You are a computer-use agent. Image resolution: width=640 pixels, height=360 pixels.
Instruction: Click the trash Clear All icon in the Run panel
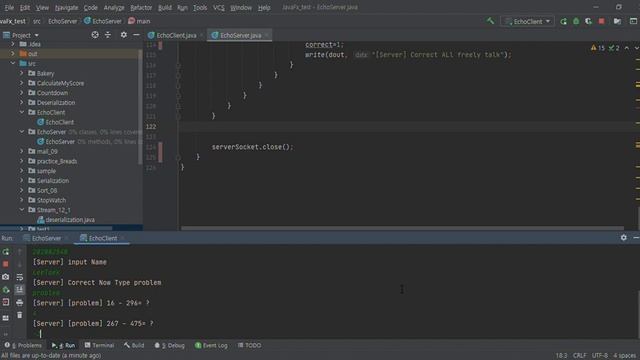click(20, 315)
